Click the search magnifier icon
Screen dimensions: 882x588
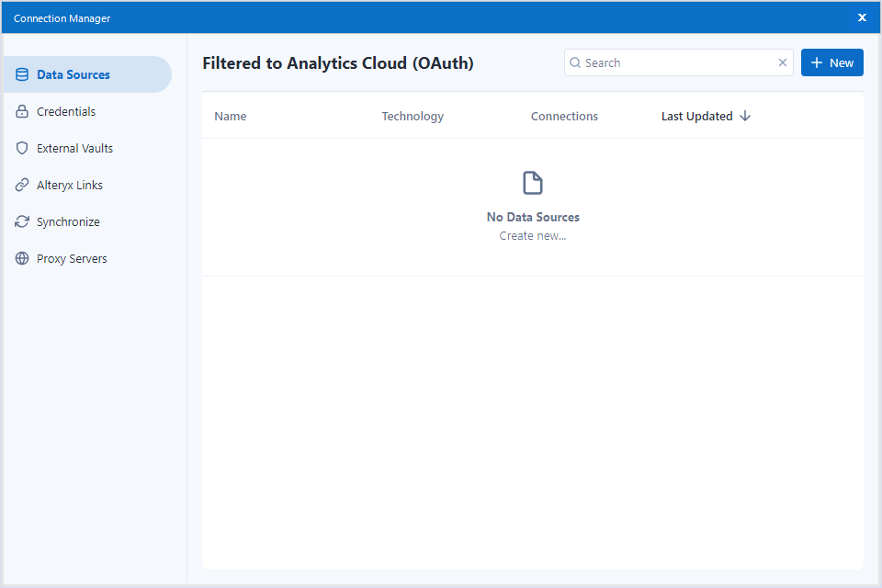pyautogui.click(x=575, y=62)
